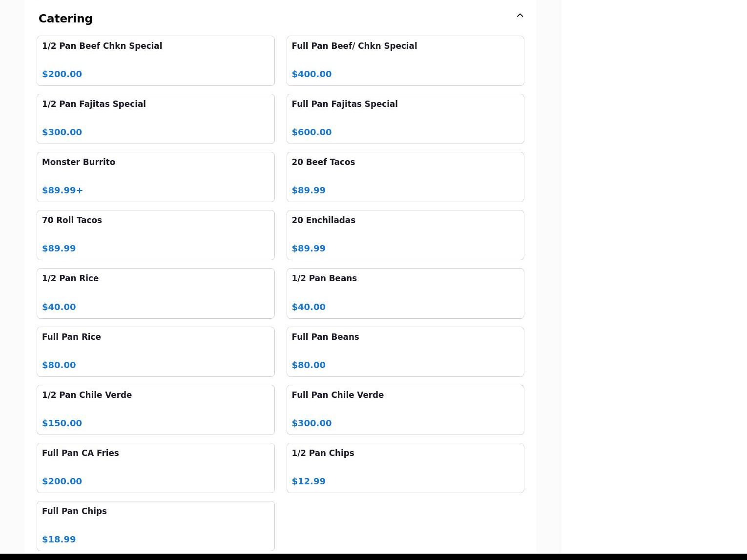Choose 1/2 Pan Fajitas Special
Viewport: 747px width, 560px height.
[155, 119]
